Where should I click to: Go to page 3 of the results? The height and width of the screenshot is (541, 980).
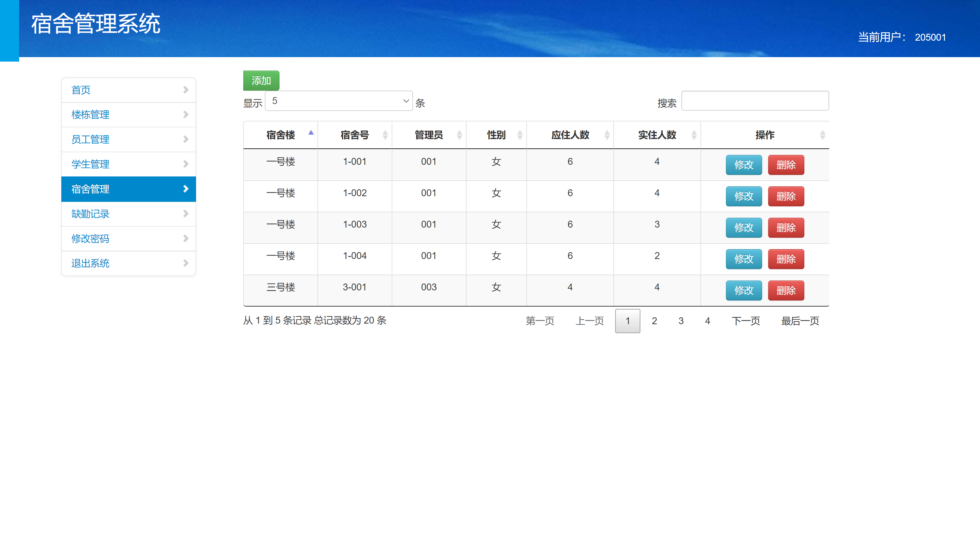(x=680, y=321)
